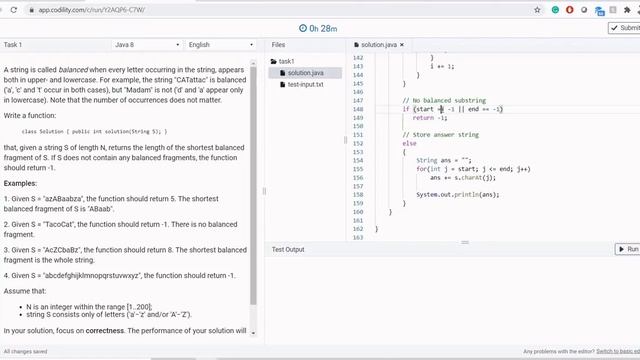Reload the Codility page
This screenshot has width=640, height=360.
13,10
